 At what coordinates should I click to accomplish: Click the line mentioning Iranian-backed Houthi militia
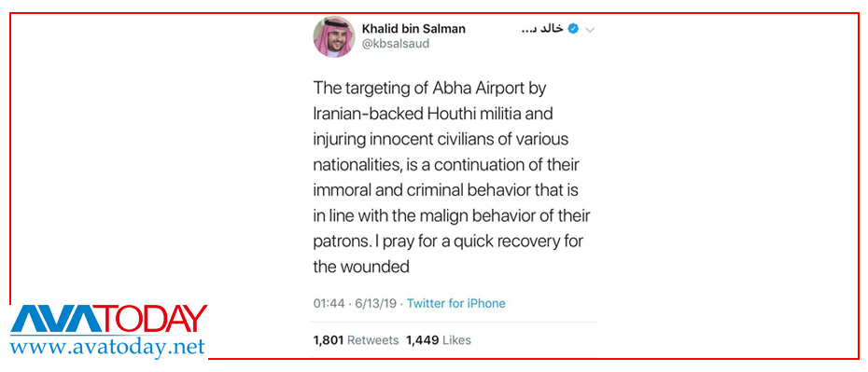[433, 114]
